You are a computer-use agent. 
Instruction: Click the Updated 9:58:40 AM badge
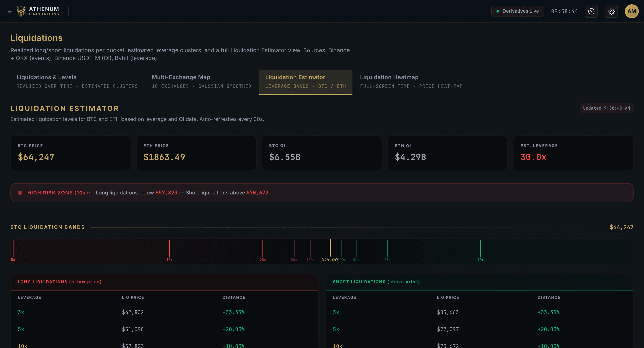pos(606,108)
